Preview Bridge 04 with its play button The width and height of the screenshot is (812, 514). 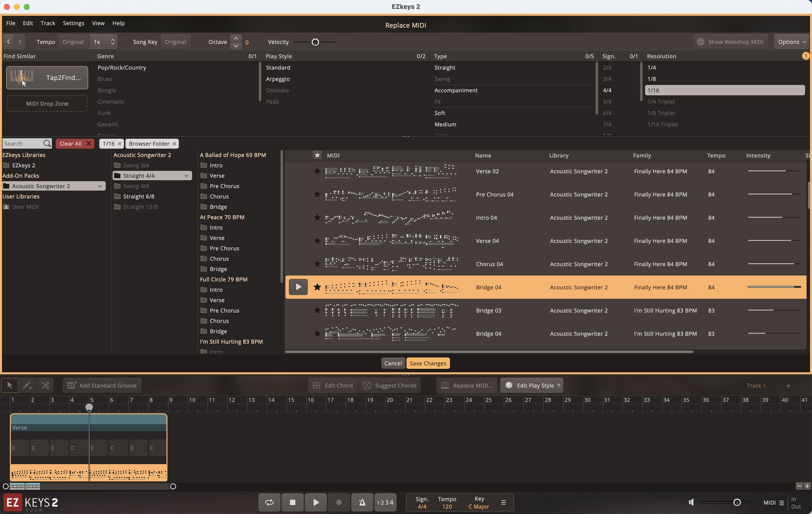tap(298, 287)
